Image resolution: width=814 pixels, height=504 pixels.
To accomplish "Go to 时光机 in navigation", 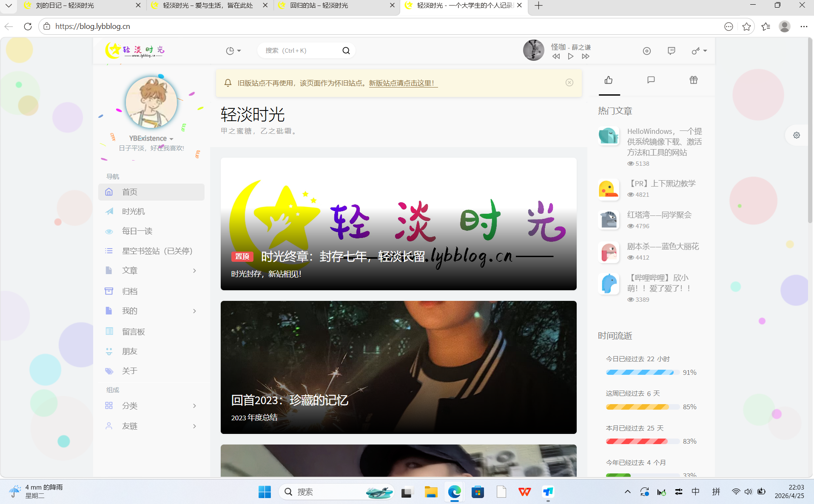I will 134,212.
